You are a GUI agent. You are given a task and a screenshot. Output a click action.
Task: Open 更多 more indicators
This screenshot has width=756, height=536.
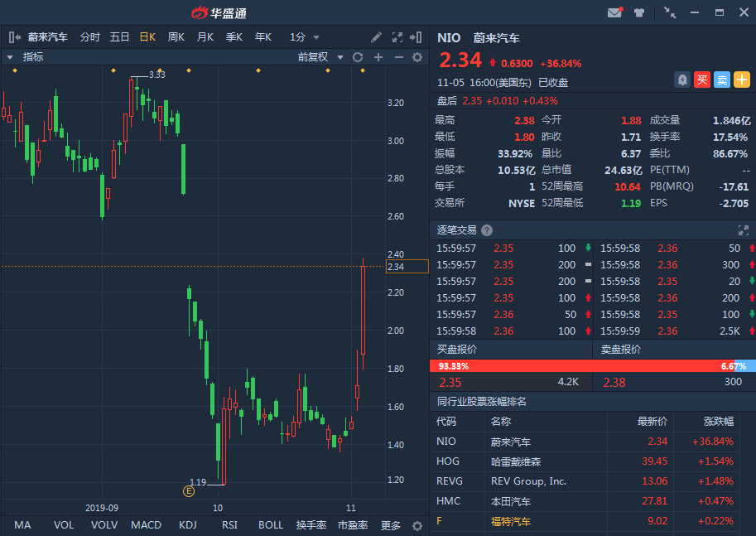tap(391, 525)
